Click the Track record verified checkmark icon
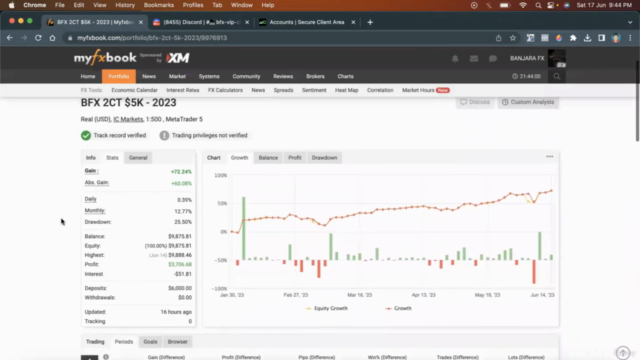 point(86,136)
